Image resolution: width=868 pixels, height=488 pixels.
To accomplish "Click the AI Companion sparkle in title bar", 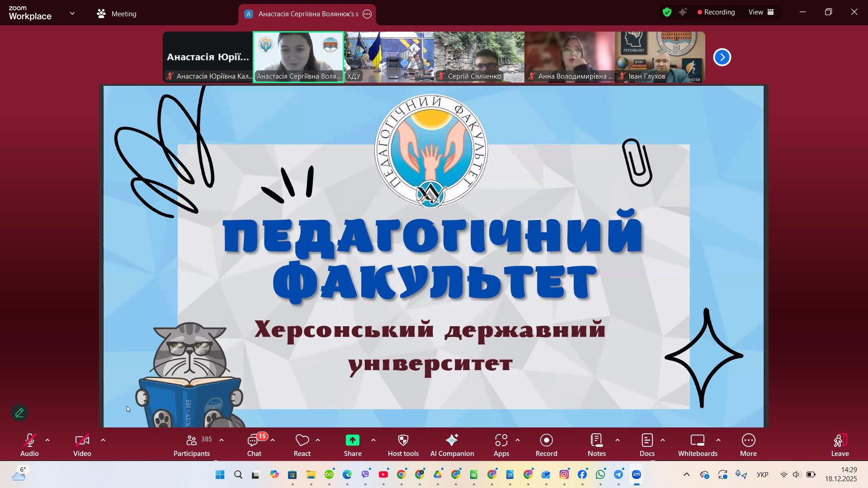I will pyautogui.click(x=683, y=12).
